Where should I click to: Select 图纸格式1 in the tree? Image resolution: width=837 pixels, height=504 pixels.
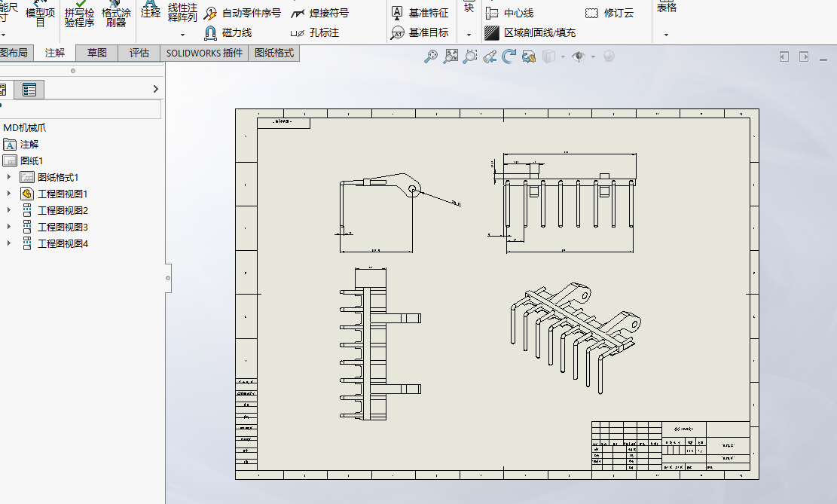coord(49,177)
